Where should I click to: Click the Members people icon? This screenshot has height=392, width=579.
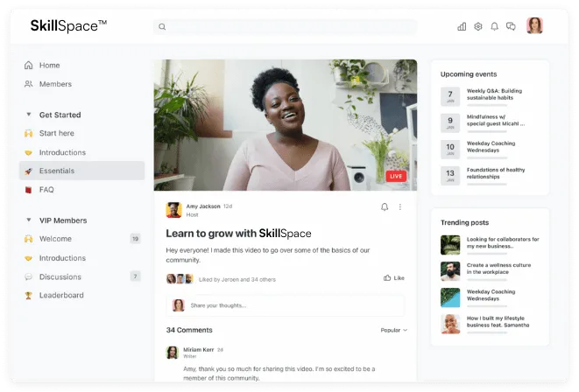[28, 84]
